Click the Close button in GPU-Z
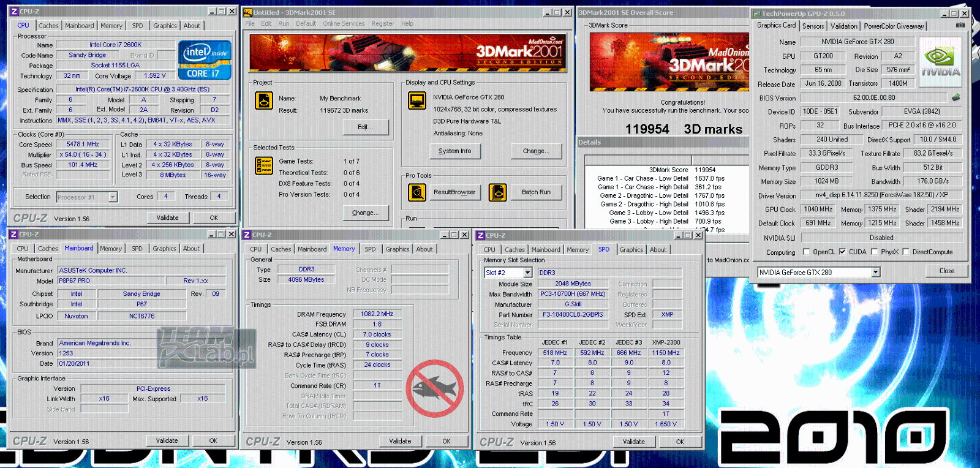 click(946, 271)
